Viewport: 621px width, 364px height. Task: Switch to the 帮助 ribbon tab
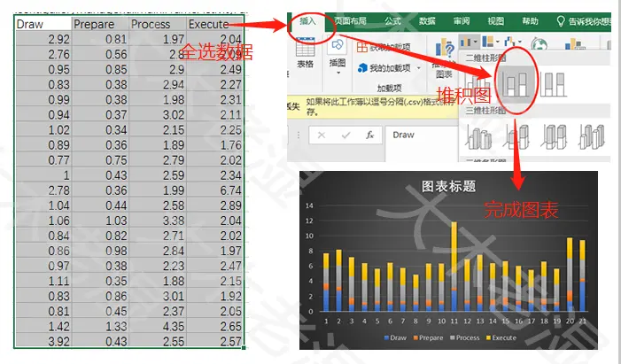click(530, 21)
